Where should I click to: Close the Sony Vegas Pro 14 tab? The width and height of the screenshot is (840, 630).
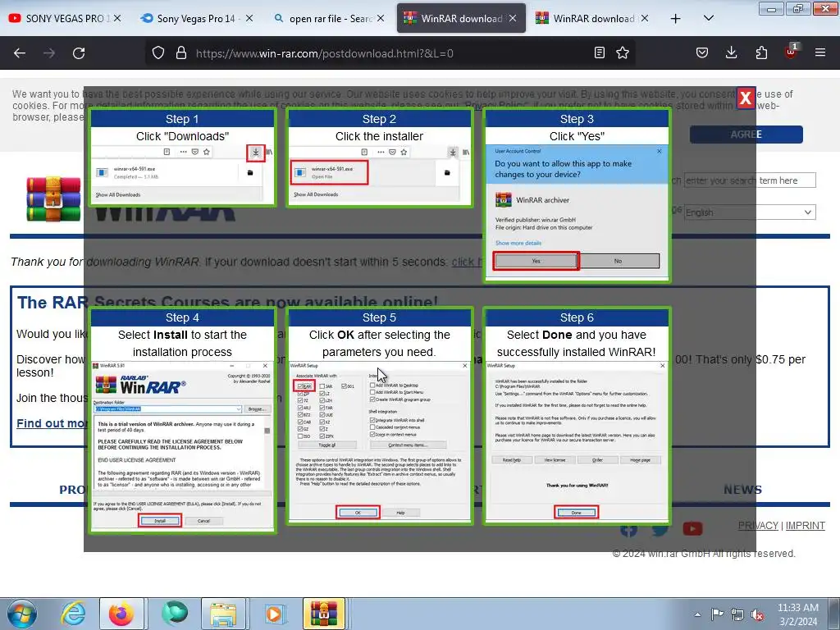[249, 18]
